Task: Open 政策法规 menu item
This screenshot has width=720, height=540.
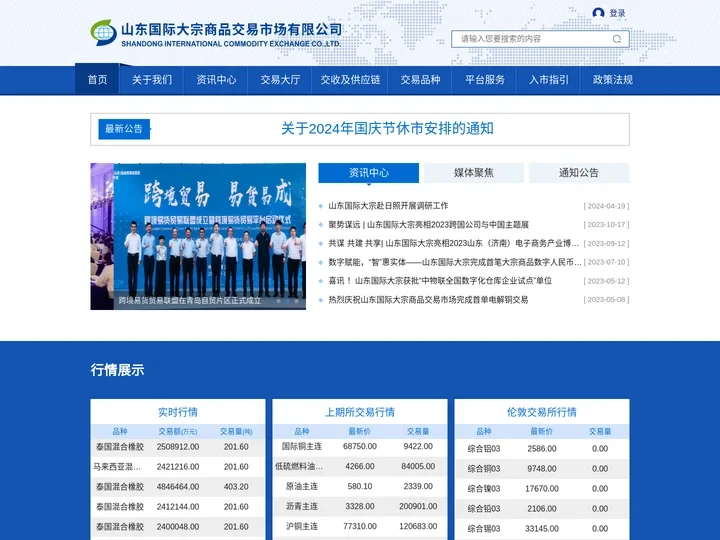Action: click(613, 79)
